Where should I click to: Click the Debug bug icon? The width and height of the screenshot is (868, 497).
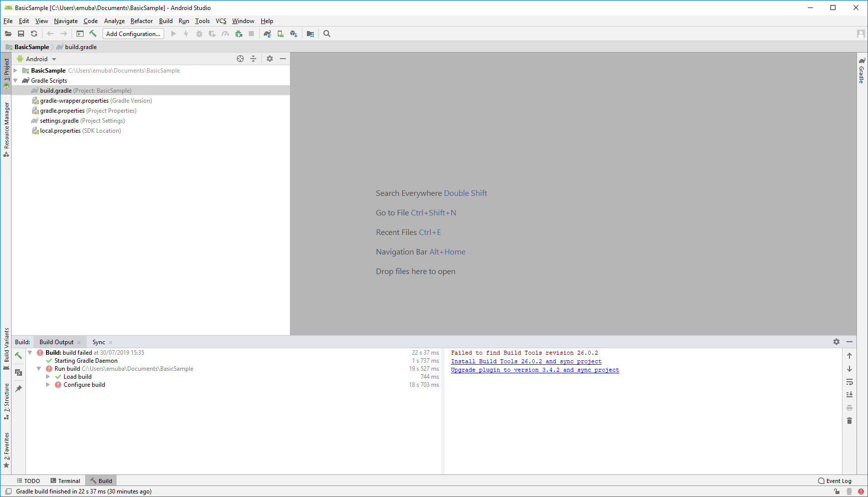pos(199,34)
